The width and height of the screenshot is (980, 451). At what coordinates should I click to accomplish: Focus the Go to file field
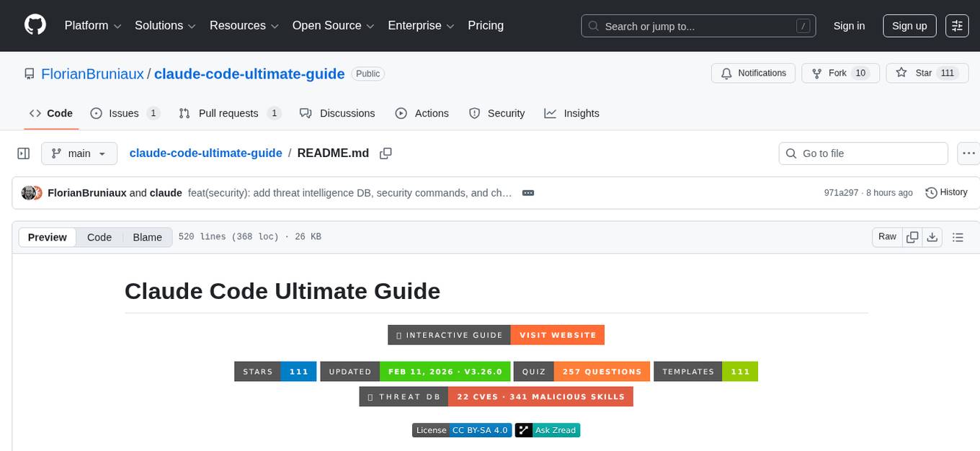tap(863, 153)
